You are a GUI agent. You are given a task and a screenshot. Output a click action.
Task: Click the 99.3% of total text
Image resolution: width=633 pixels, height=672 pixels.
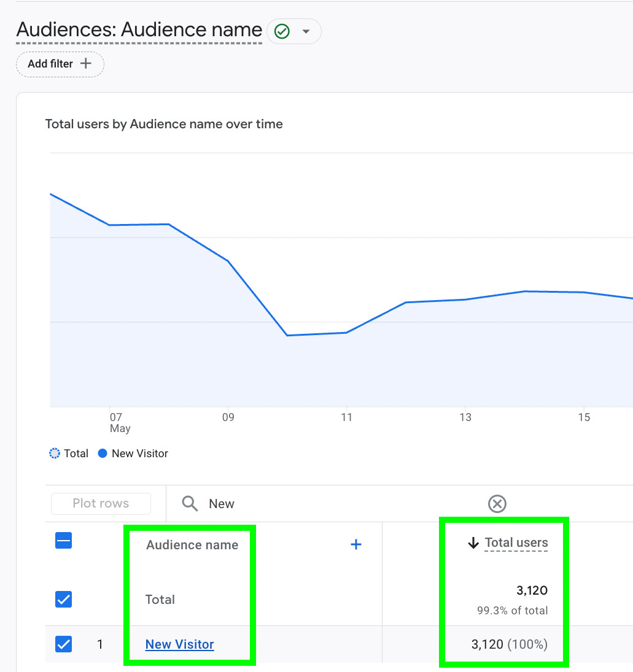click(513, 610)
